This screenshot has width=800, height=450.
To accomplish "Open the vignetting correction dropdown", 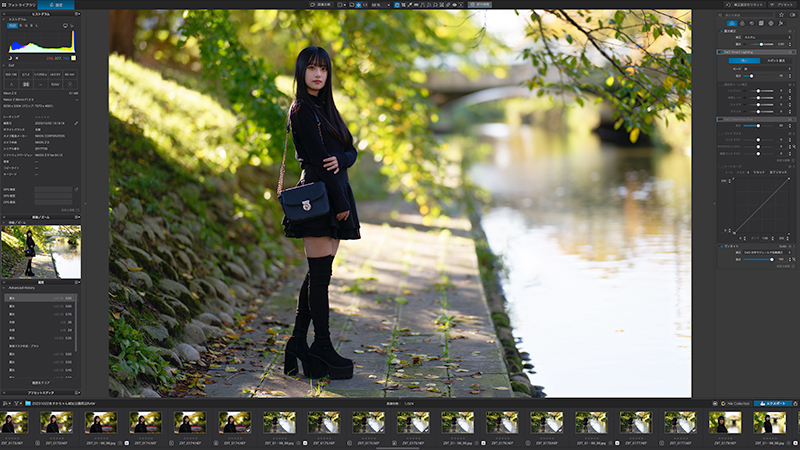I will point(767,253).
